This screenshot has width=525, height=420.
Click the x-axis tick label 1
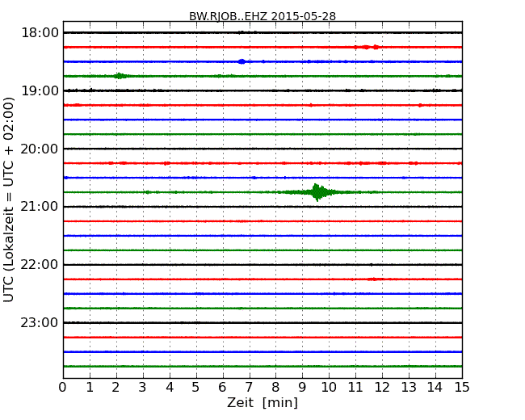click(x=90, y=388)
